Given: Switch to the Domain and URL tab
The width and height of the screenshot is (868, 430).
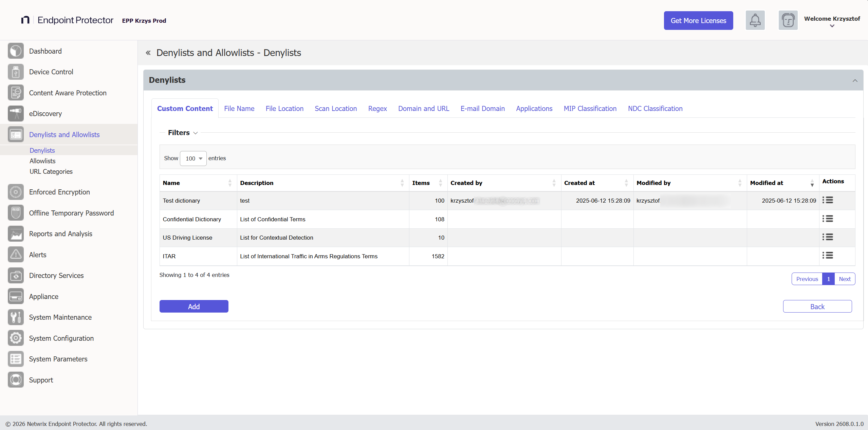Looking at the screenshot, I should pos(424,109).
